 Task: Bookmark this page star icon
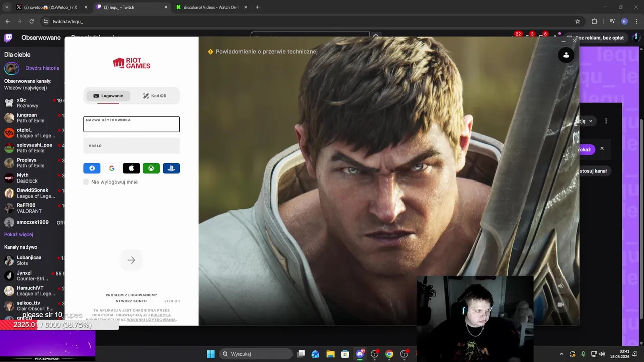tap(578, 21)
